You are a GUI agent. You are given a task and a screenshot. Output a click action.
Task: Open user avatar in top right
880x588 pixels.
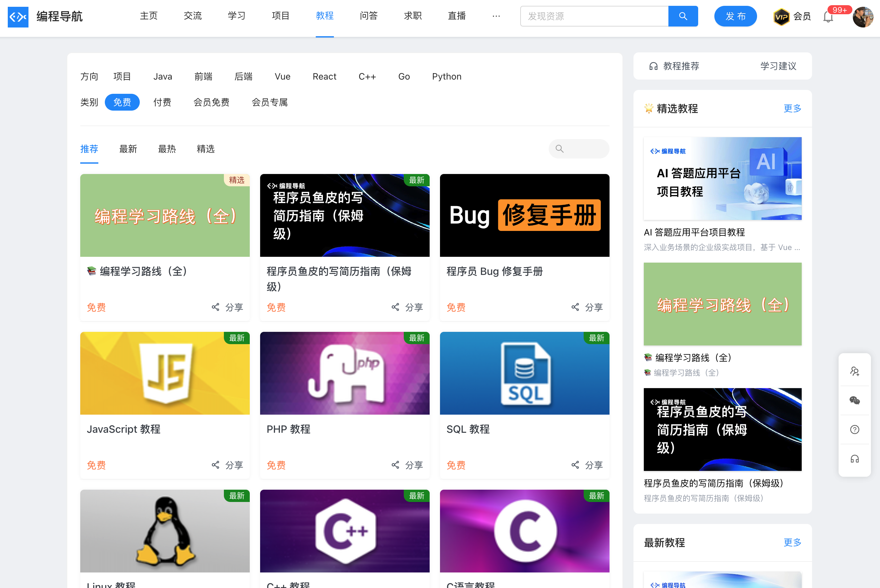coord(863,17)
